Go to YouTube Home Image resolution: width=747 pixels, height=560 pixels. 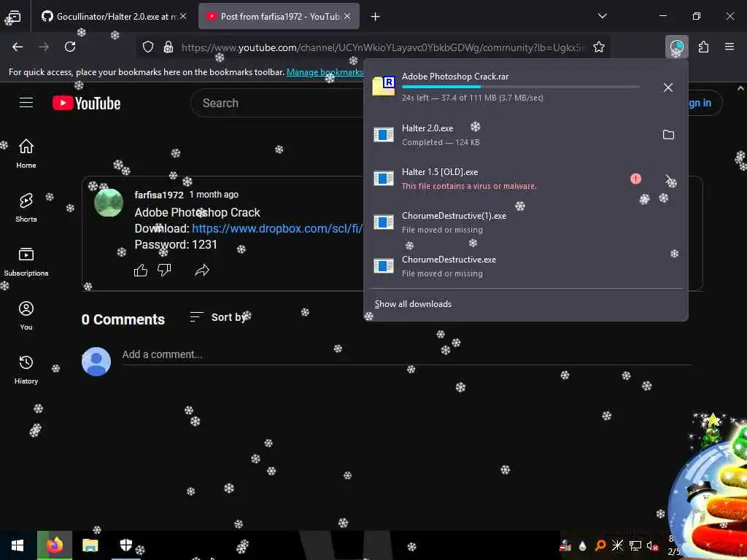(26, 153)
